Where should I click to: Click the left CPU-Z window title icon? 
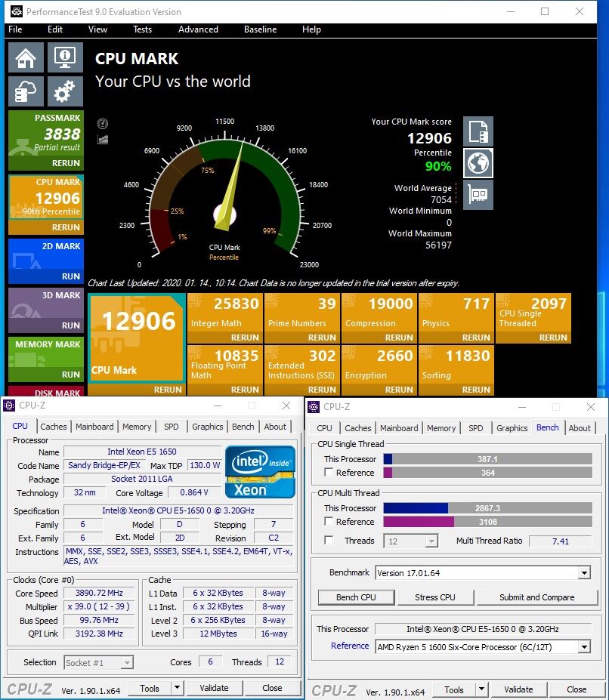(x=9, y=406)
